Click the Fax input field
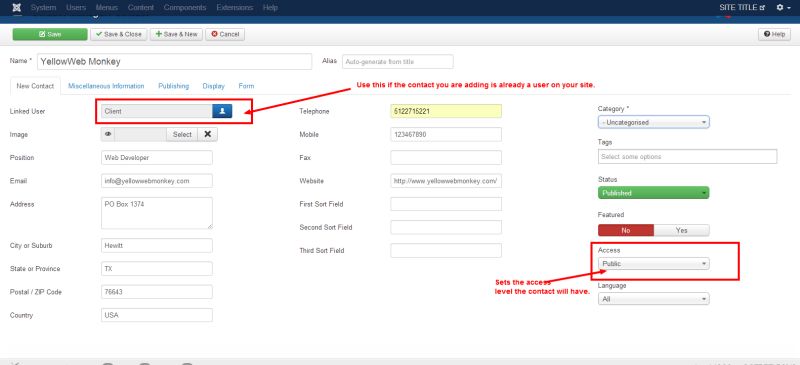The width and height of the screenshot is (800, 365). click(446, 158)
